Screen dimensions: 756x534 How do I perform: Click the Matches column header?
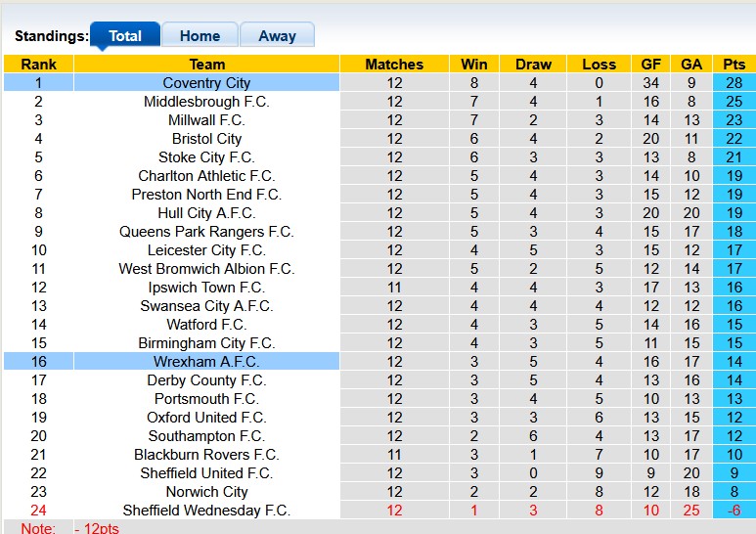click(x=394, y=65)
